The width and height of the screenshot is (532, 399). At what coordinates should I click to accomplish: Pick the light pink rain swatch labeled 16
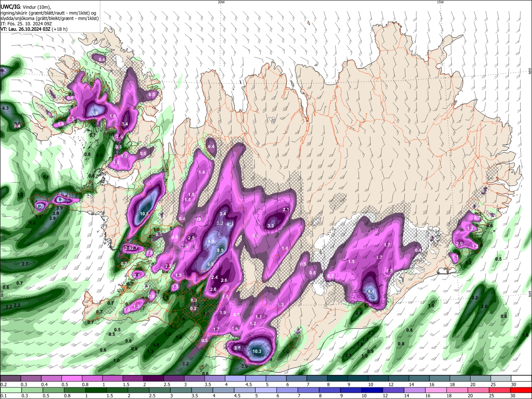pos(436,390)
